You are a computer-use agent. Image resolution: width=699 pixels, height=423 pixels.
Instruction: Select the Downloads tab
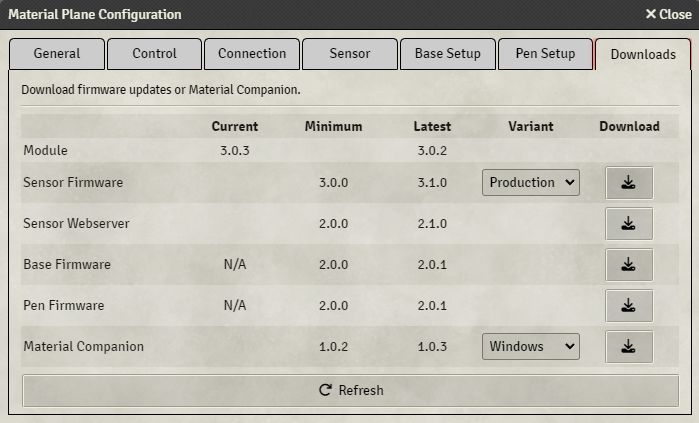pos(643,54)
